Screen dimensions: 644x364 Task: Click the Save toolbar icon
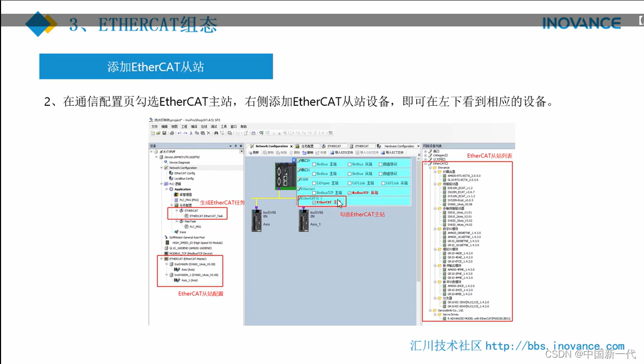click(164, 133)
